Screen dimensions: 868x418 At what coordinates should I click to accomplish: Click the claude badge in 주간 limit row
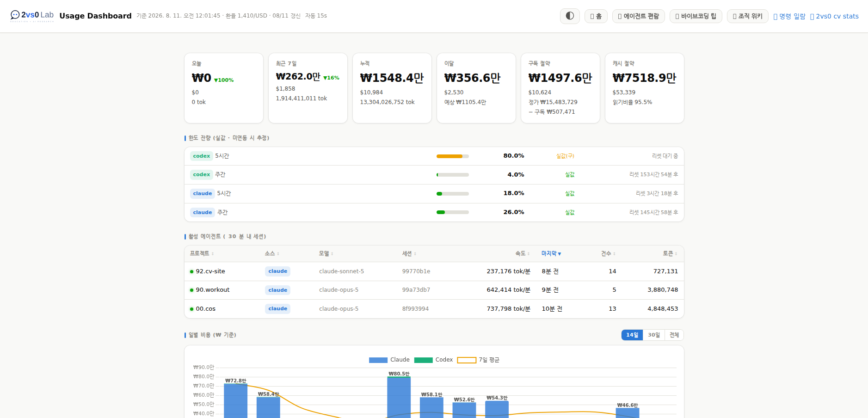[x=203, y=212]
